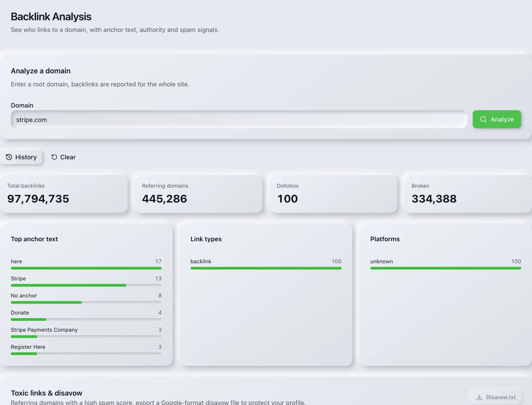This screenshot has width=532, height=405.
Task: Click the count 8 next to 'No anchor'
Action: 160,296
